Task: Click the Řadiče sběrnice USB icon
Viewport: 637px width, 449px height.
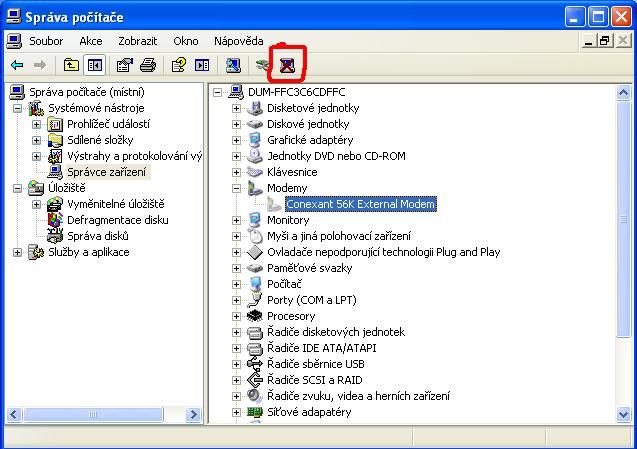Action: click(255, 364)
